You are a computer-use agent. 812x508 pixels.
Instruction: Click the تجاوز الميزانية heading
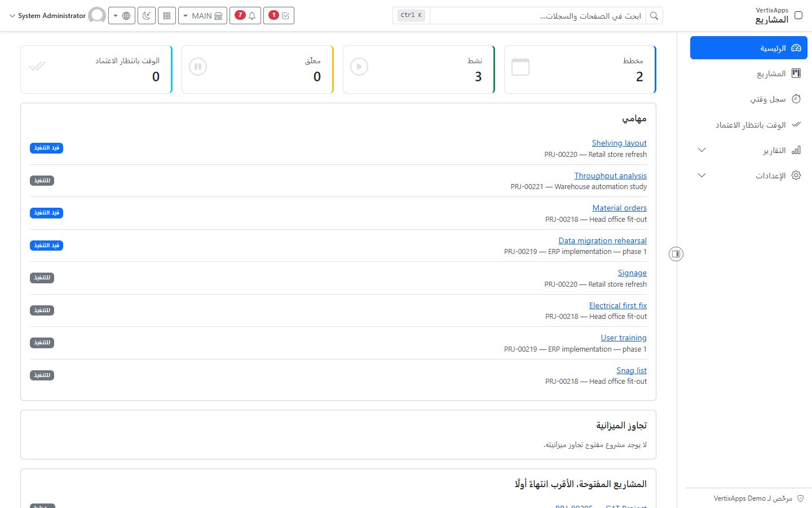[x=621, y=425]
